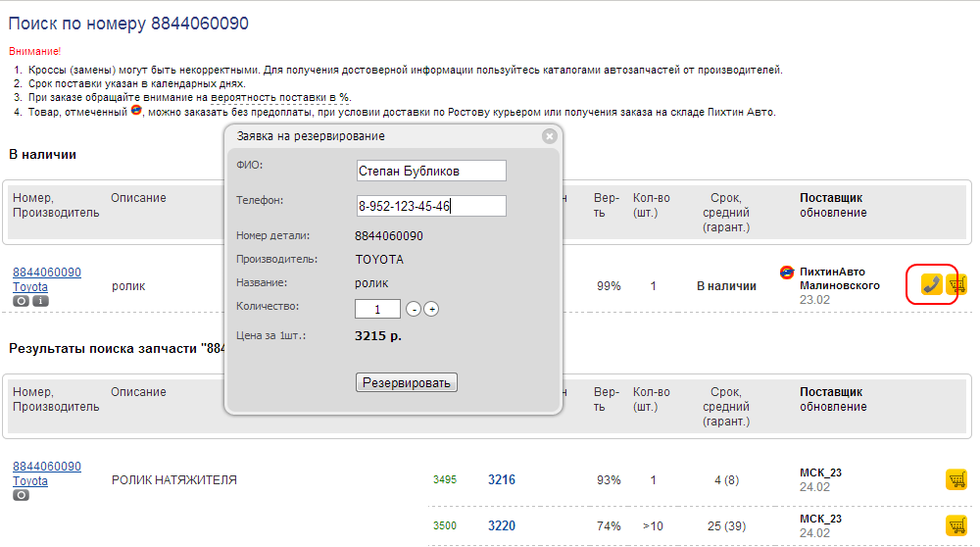Click the Количество quantity field
980x547 pixels.
pyautogui.click(x=377, y=309)
